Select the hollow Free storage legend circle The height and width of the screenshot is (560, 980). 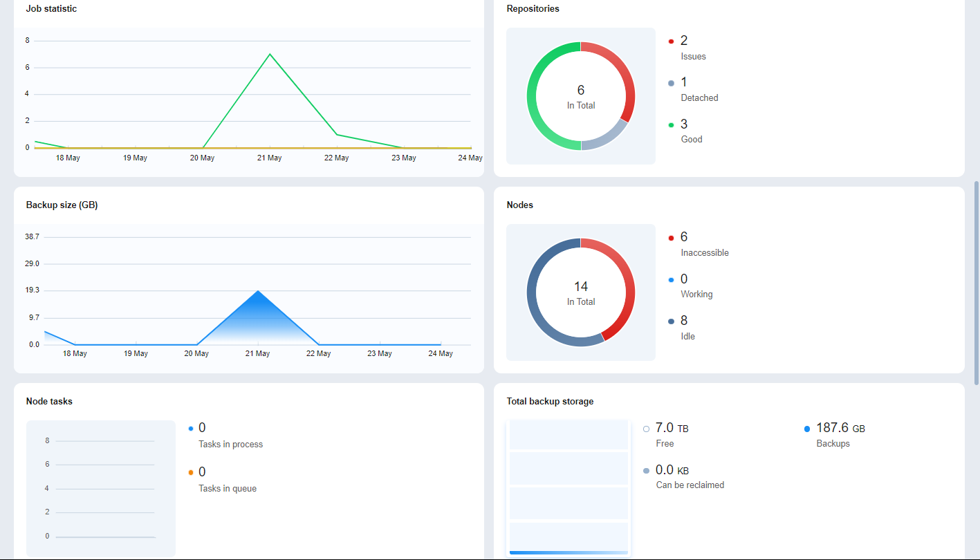coord(646,429)
